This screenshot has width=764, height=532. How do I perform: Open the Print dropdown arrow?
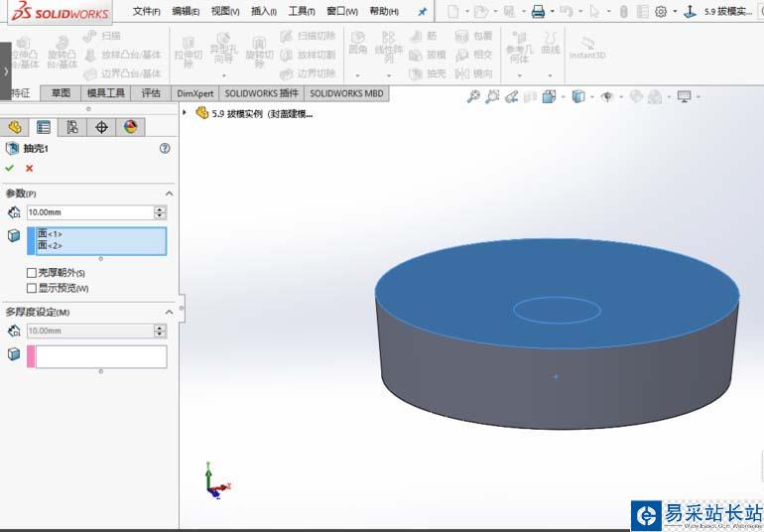tap(552, 11)
